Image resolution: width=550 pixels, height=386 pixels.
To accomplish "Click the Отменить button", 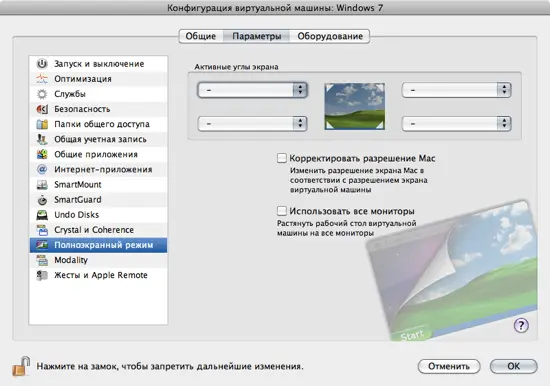I will click(449, 366).
